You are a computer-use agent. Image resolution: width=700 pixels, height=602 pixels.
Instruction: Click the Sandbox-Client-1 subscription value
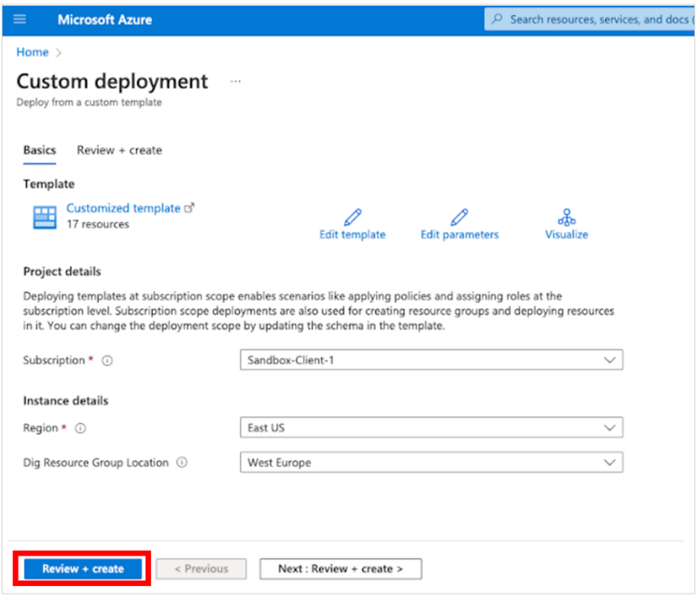(290, 360)
